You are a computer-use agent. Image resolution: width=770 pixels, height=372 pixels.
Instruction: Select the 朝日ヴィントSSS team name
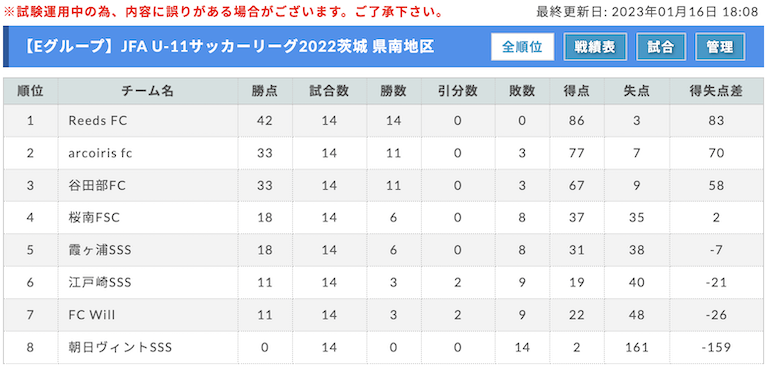[x=120, y=348]
